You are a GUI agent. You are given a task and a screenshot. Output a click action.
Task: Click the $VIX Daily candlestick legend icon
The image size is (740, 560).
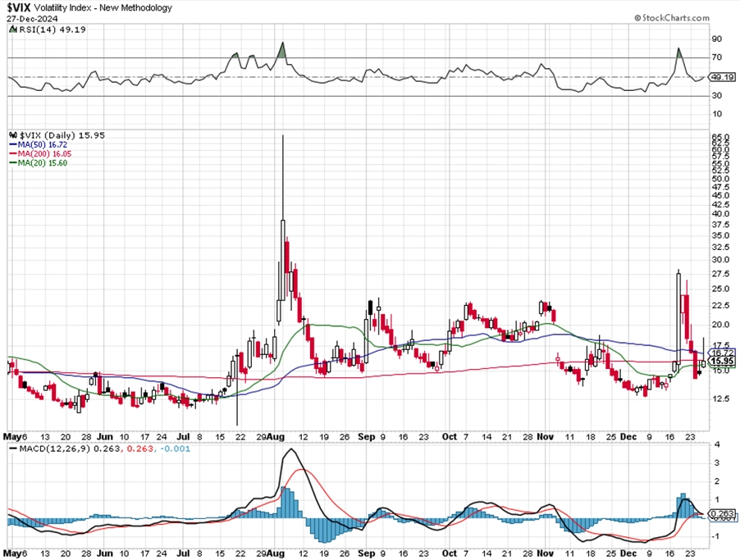(x=14, y=135)
